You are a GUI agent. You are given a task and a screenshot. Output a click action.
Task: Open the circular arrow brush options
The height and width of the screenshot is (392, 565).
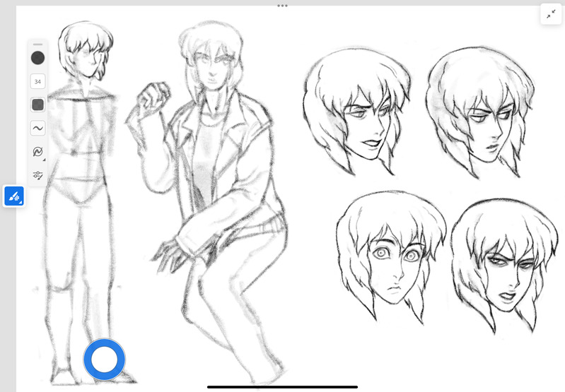(x=37, y=152)
